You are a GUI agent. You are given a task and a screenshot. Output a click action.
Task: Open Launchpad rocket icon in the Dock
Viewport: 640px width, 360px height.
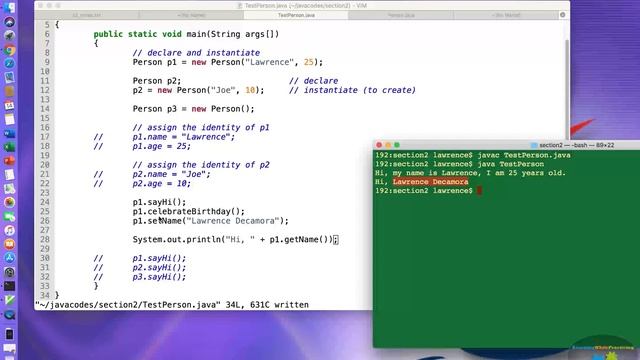[x=9, y=36]
